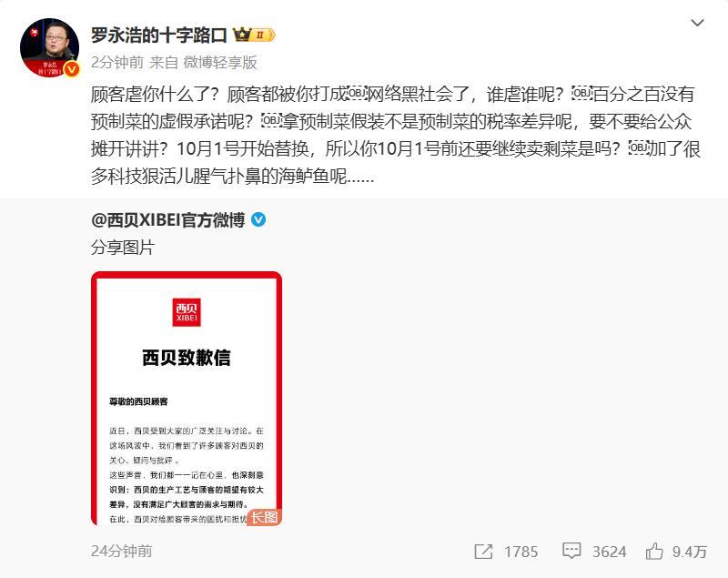Click the 9.4万 likes count
The height and width of the screenshot is (578, 728).
pyautogui.click(x=690, y=552)
